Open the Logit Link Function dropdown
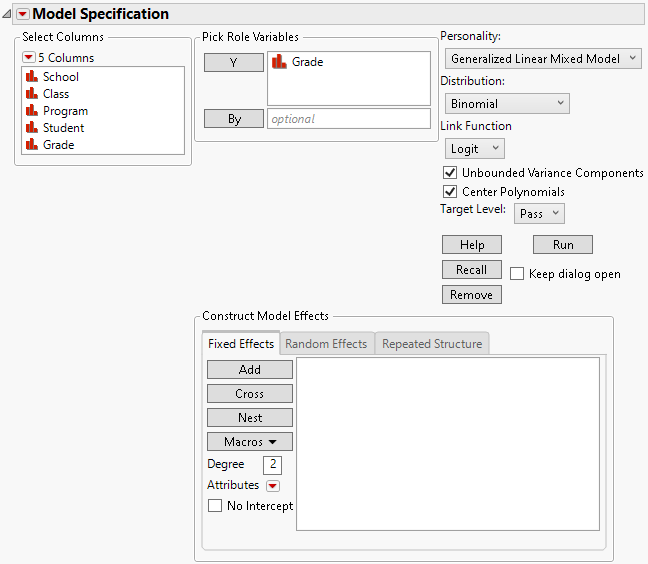The image size is (648, 564). (475, 149)
